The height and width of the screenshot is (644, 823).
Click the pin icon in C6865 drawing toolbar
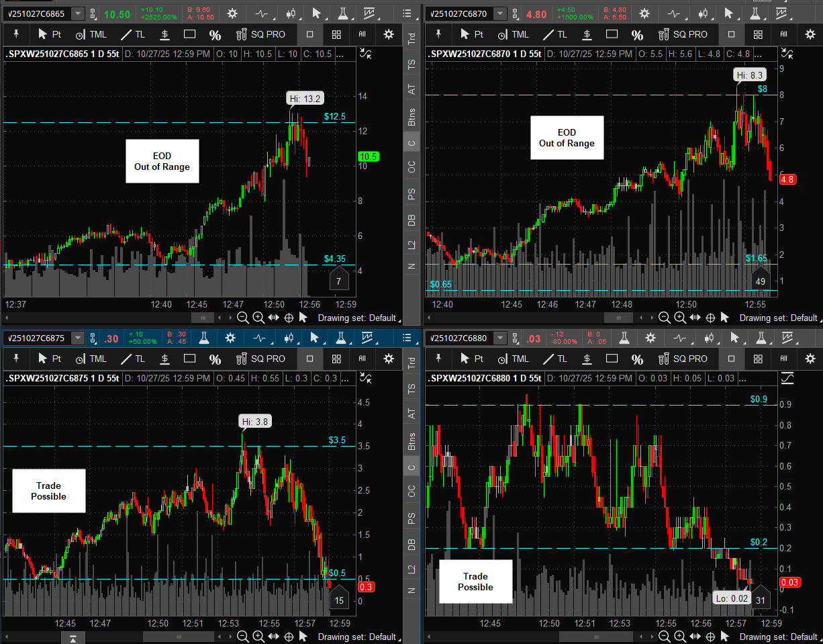click(15, 34)
